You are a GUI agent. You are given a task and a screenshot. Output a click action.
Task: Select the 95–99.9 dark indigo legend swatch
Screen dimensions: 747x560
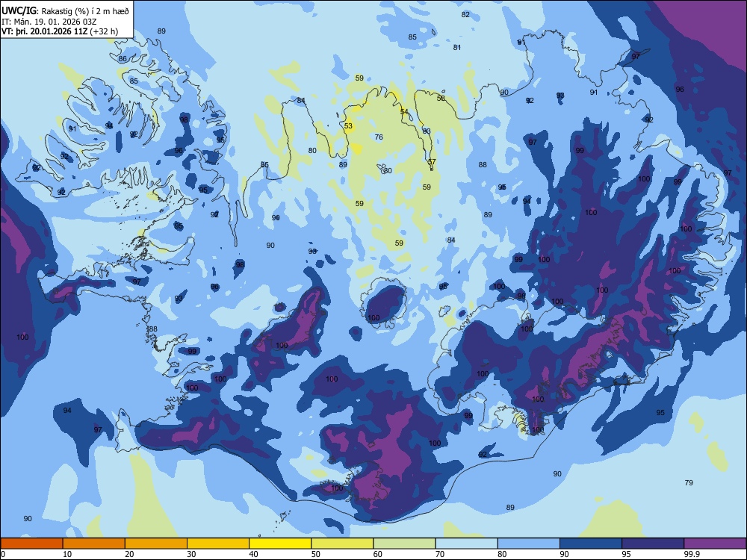point(653,544)
